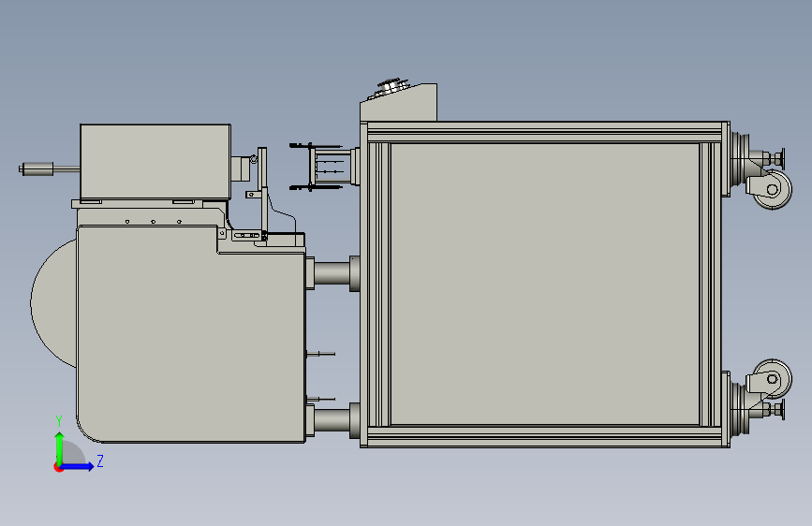Select the gripper assembly left of cabinet
The width and height of the screenshot is (812, 526).
pos(324,167)
